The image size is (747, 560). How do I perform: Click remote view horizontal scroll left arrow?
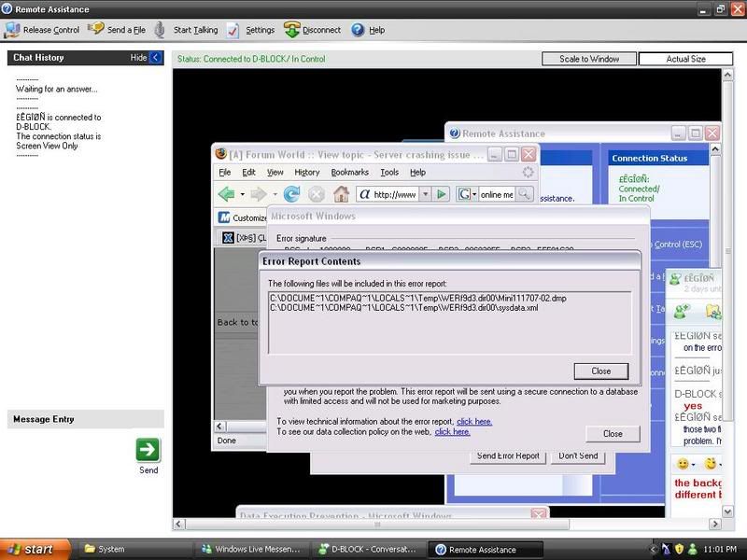click(178, 524)
